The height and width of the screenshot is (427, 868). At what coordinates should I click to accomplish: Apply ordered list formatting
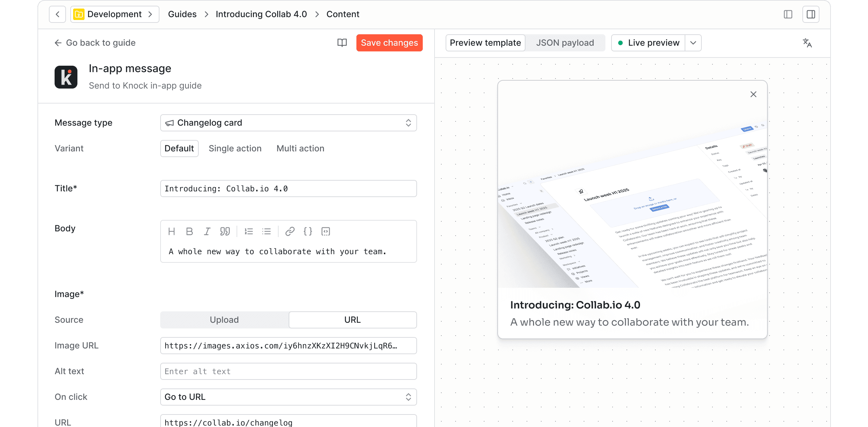click(249, 231)
